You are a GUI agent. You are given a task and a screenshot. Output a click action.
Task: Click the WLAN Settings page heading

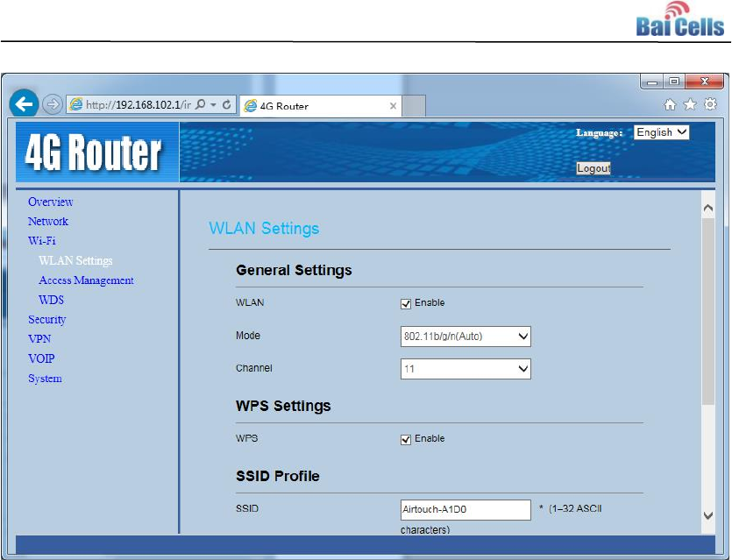264,228
